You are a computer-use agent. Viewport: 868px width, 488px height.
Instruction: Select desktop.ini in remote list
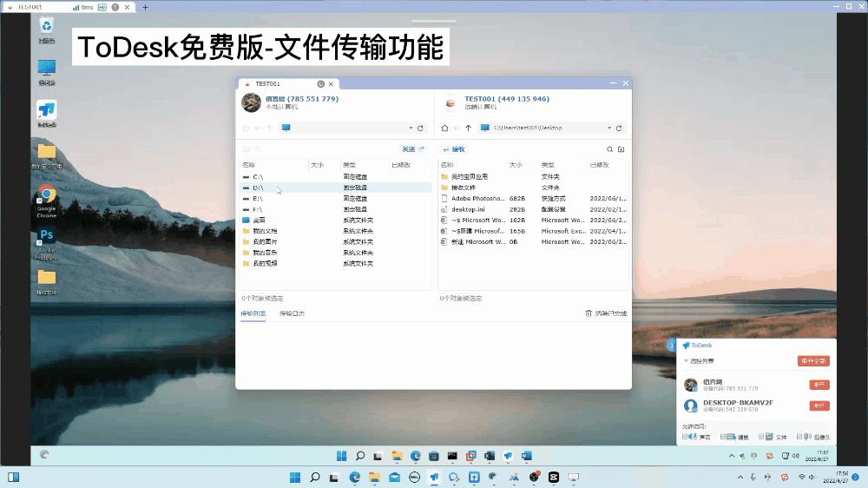pyautogui.click(x=533, y=209)
